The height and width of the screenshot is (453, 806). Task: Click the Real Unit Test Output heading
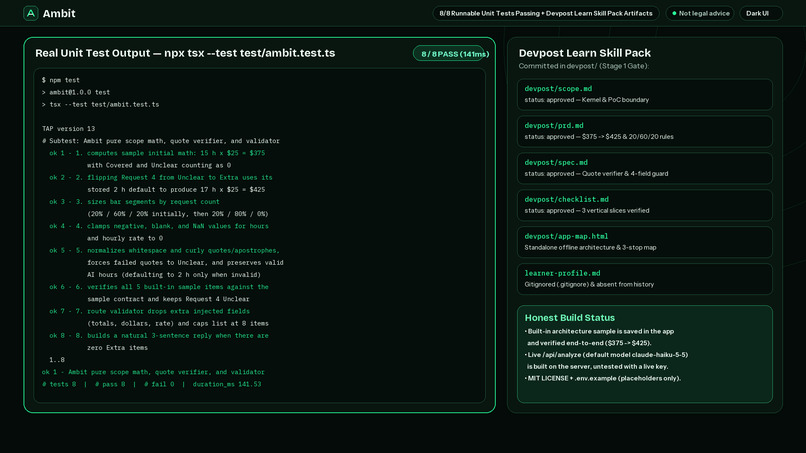(x=185, y=53)
